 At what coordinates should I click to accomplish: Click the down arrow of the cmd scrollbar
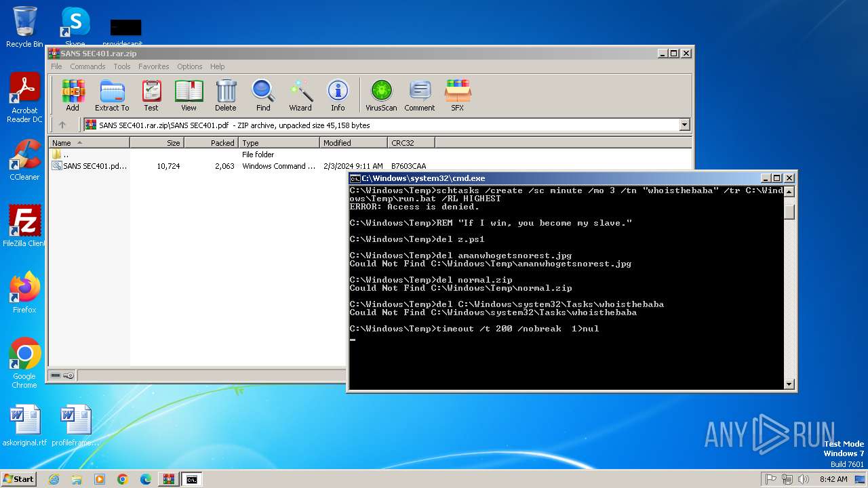(789, 384)
